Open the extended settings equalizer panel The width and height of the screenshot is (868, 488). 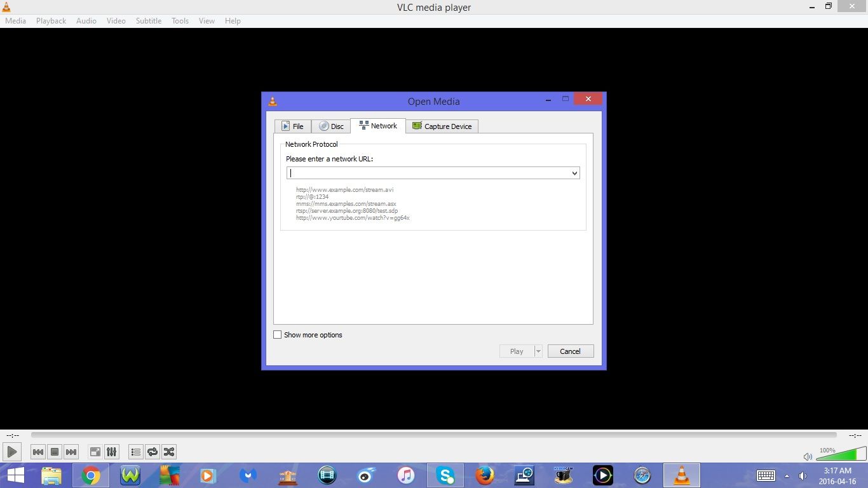tap(112, 451)
